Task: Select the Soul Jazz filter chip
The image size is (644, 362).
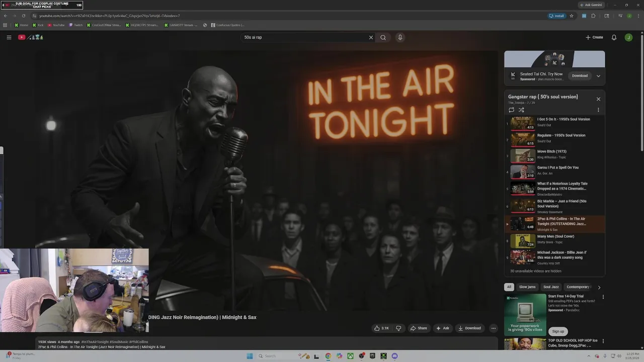Action: pyautogui.click(x=551, y=287)
